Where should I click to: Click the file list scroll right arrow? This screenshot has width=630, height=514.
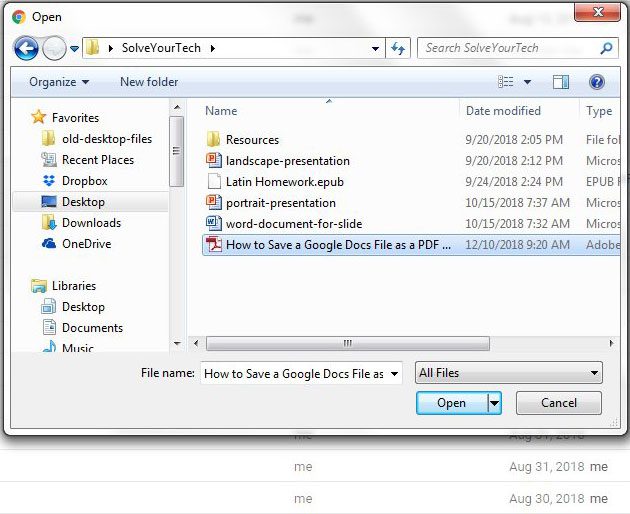coord(611,343)
